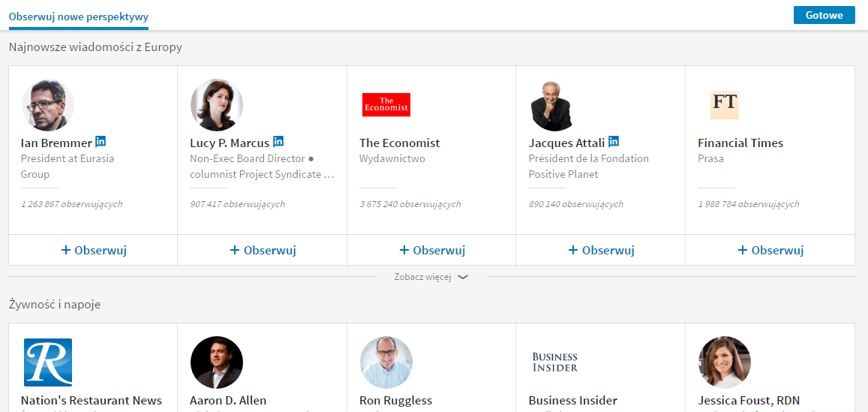868x412 pixels.
Task: Open Jessica Foust's profile photo
Action: pyautogui.click(x=725, y=362)
